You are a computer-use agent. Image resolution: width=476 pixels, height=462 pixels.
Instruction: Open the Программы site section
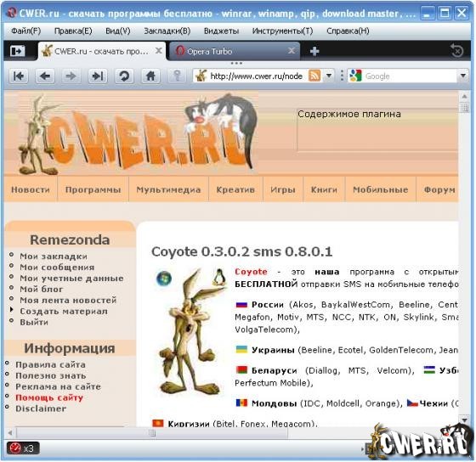pos(93,189)
